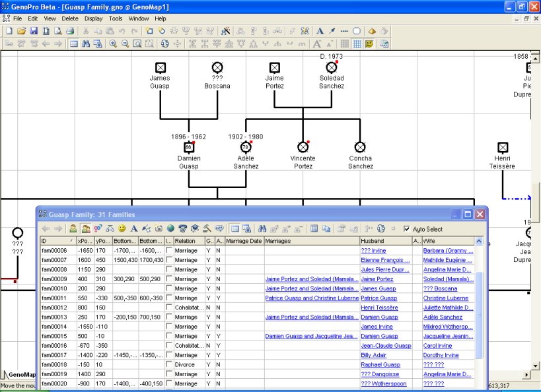Check the checkbox in row fam00006
The image size is (541, 392).
pos(168,251)
